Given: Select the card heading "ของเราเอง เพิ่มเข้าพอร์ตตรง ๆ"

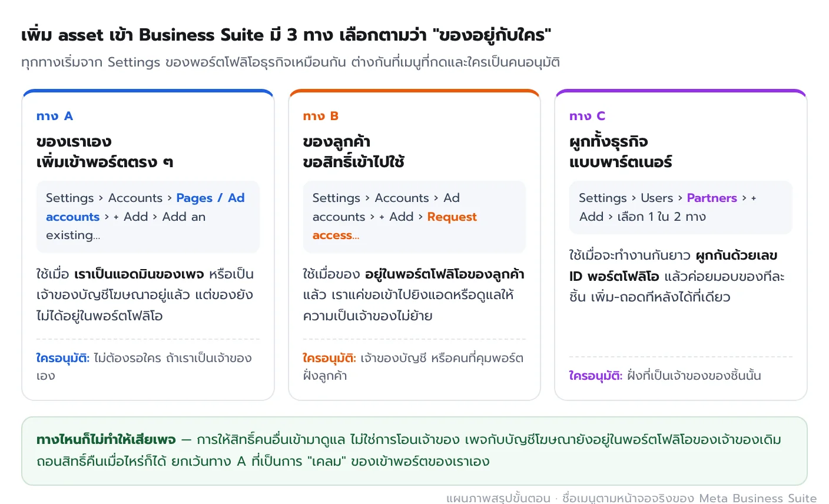Looking at the screenshot, I should click(x=105, y=151).
